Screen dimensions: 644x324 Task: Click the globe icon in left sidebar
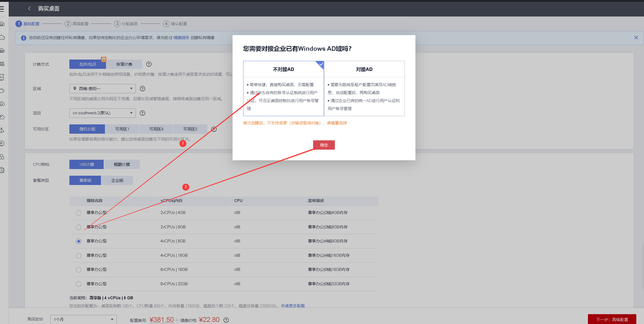coord(2,170)
